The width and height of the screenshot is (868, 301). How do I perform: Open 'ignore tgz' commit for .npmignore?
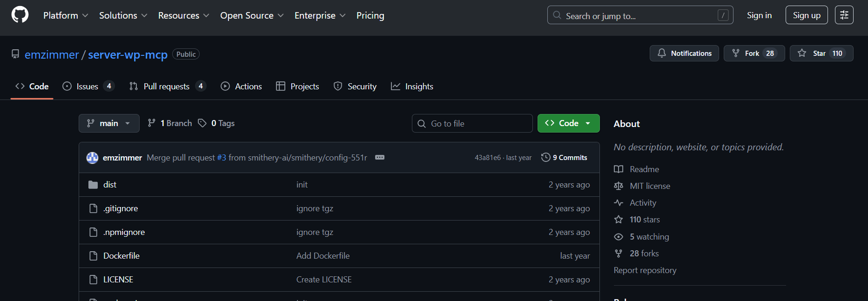pos(315,232)
